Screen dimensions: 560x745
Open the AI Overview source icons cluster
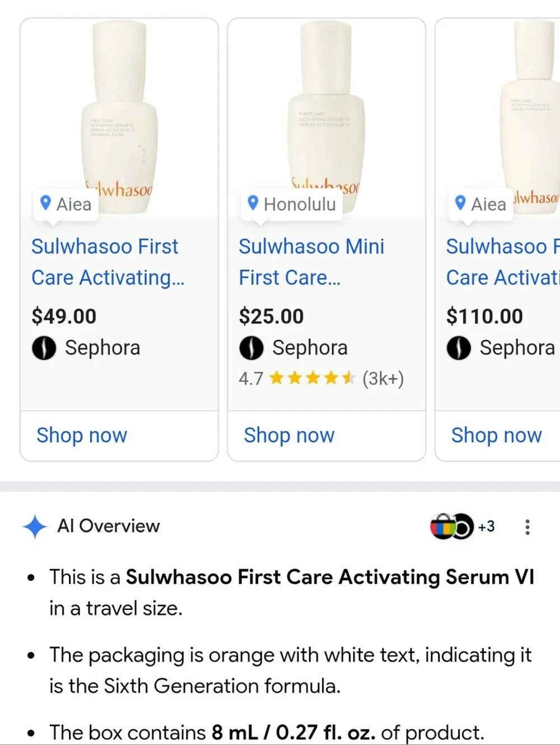pos(452,526)
